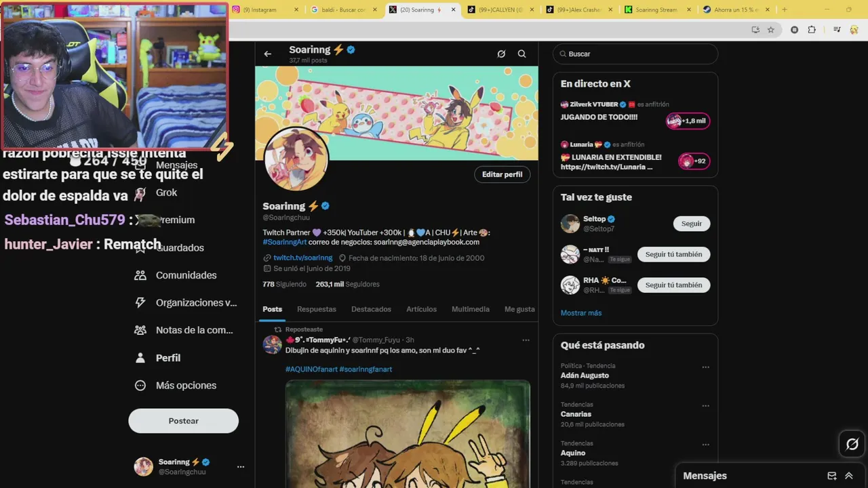This screenshot has height=488, width=868.
Task: Switch to the Multimedia tab
Action: tap(471, 309)
